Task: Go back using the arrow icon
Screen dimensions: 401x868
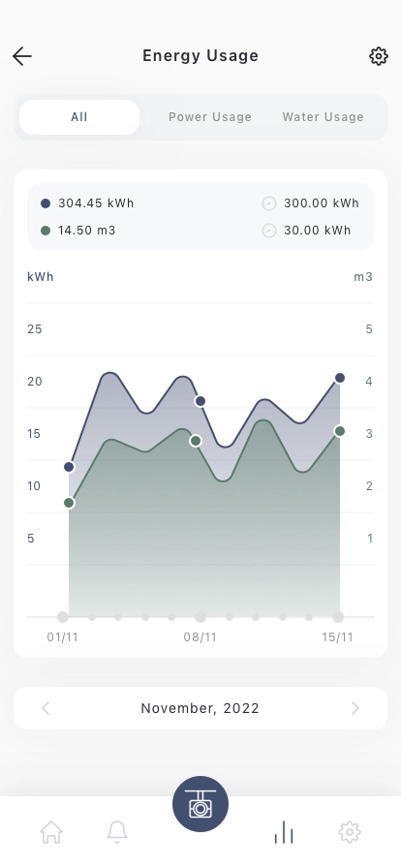Action: point(22,56)
